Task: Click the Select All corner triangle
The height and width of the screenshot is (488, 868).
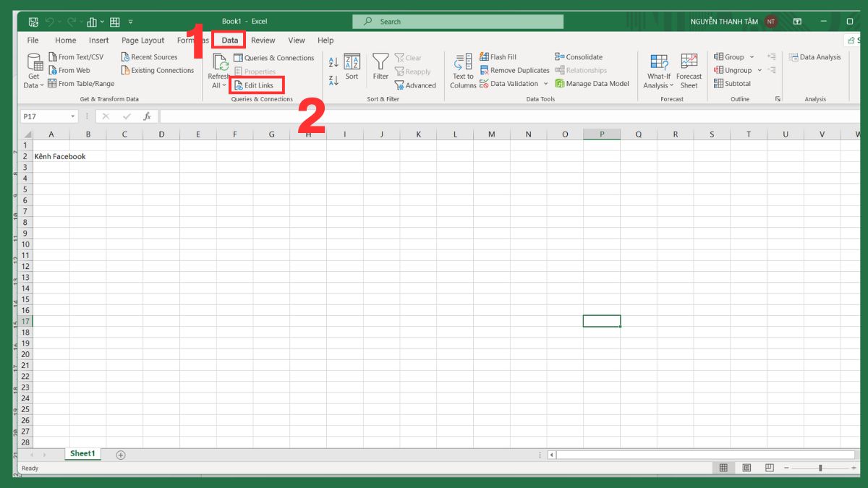Action: click(27, 134)
